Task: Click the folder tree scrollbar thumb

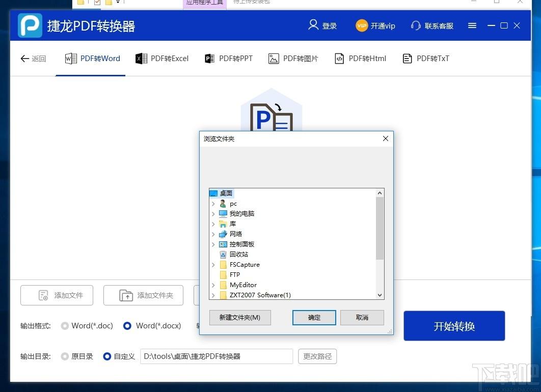Action: [x=380, y=228]
